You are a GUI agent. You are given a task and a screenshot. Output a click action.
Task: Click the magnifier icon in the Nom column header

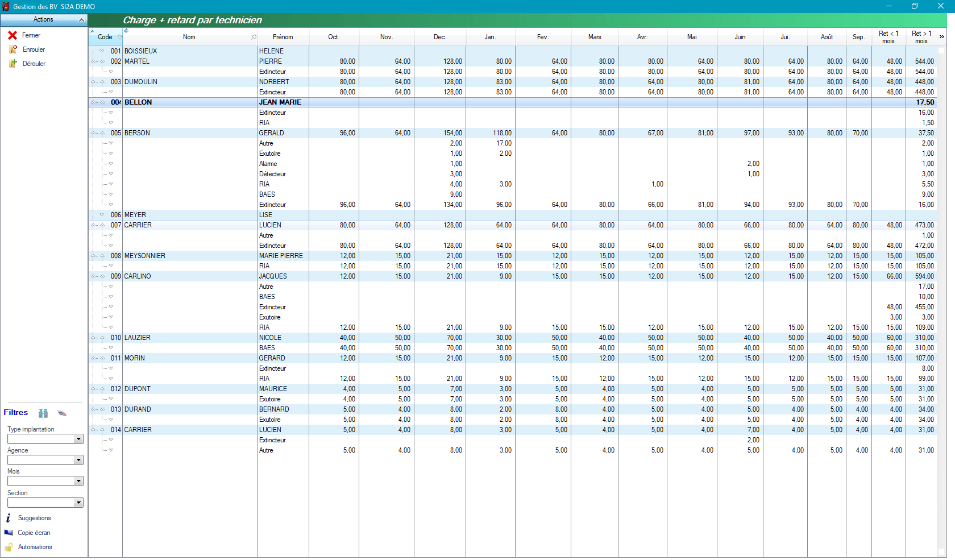(x=254, y=36)
